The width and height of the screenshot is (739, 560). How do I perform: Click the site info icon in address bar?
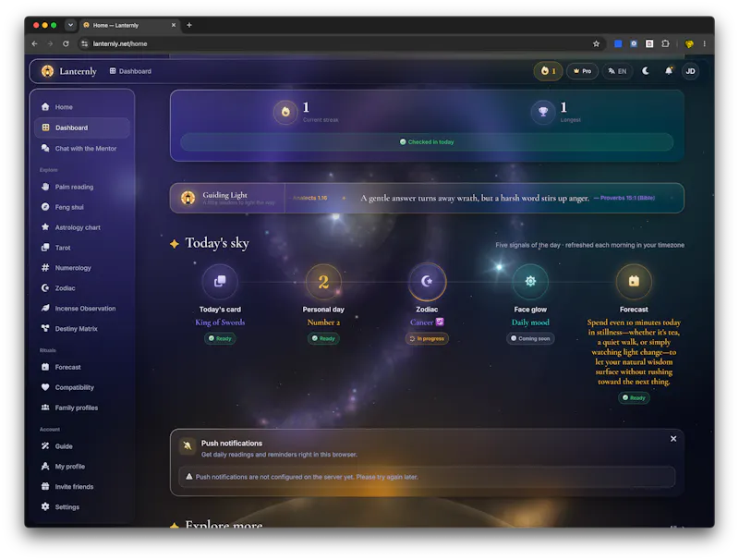84,43
